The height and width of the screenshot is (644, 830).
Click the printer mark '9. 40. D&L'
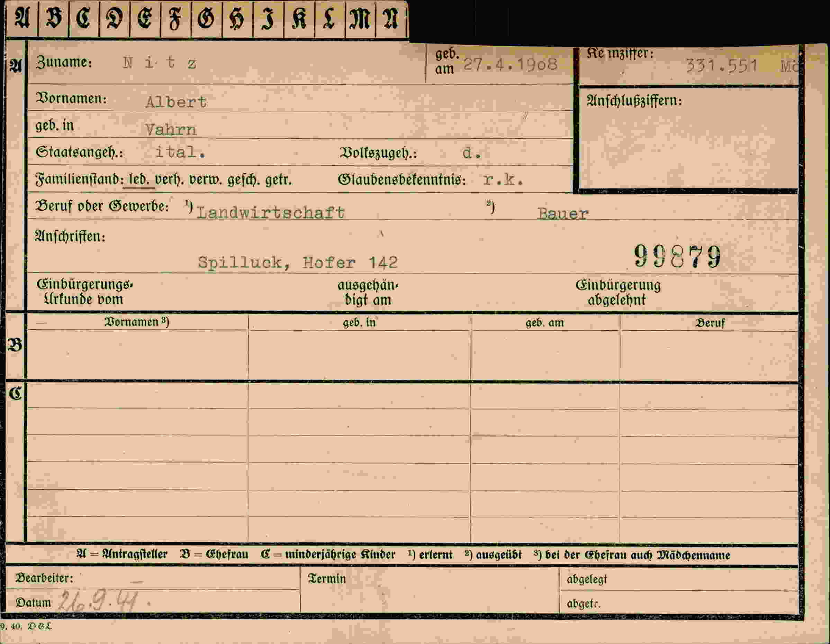(x=26, y=626)
